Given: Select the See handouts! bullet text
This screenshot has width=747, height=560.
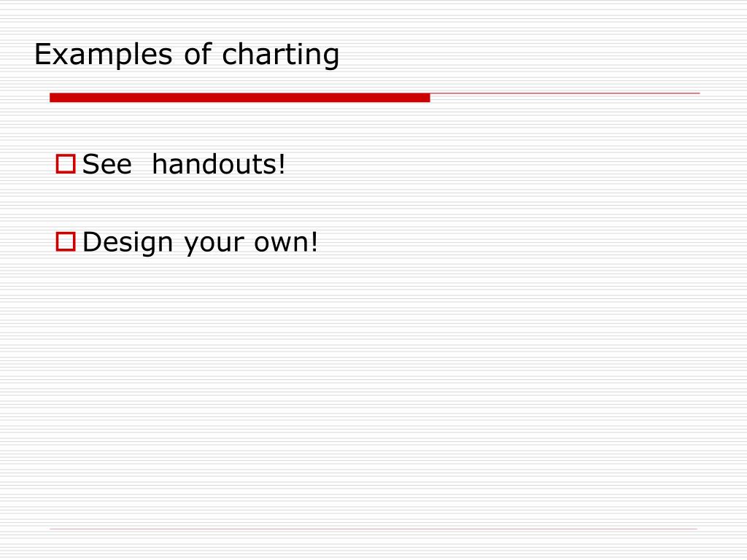Looking at the screenshot, I should 184,164.
